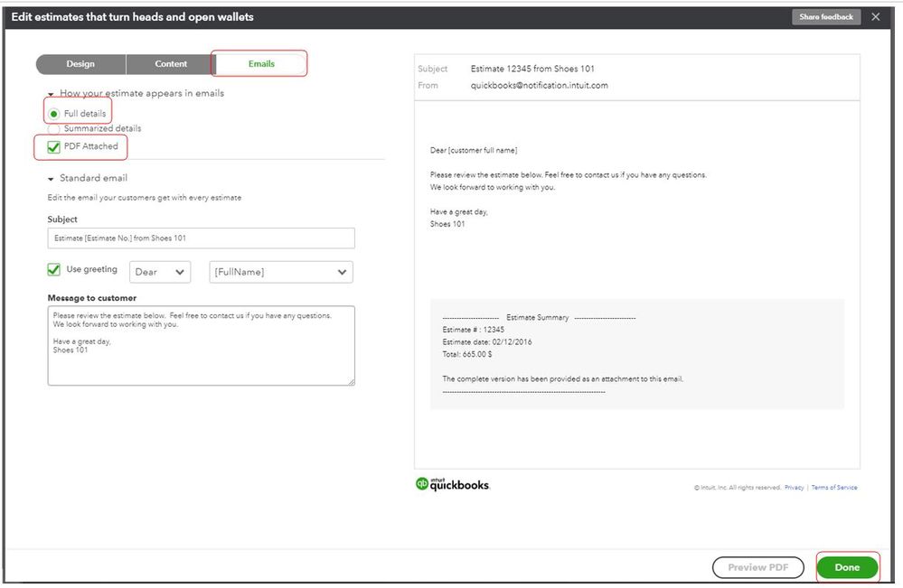Image resolution: width=903 pixels, height=588 pixels.
Task: Open the Terms of Service link
Action: tap(834, 488)
